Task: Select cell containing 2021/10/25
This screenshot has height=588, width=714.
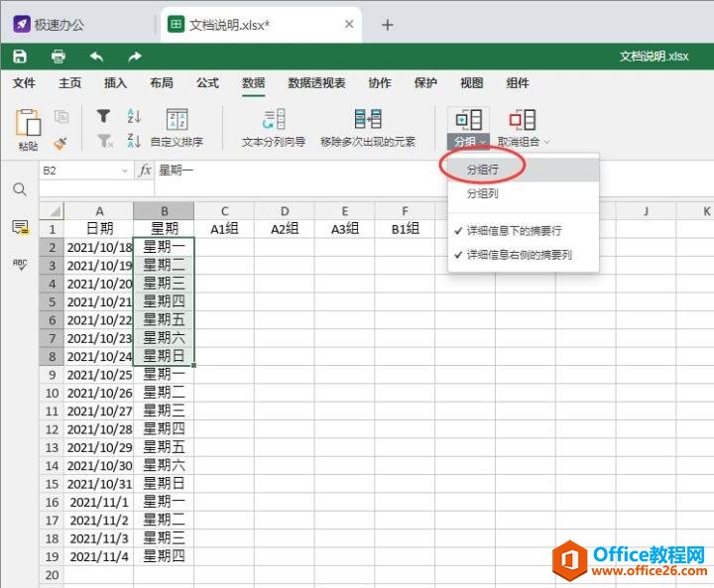Action: click(99, 375)
